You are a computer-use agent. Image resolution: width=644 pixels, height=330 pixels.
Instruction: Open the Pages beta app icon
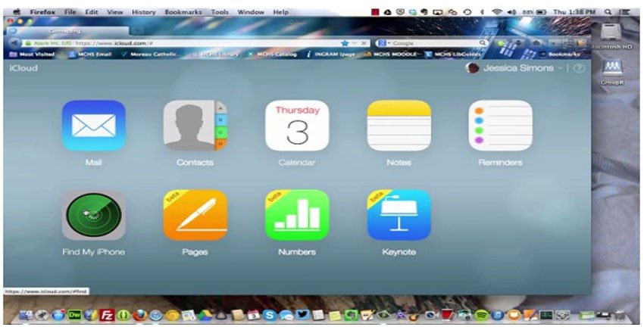point(195,215)
